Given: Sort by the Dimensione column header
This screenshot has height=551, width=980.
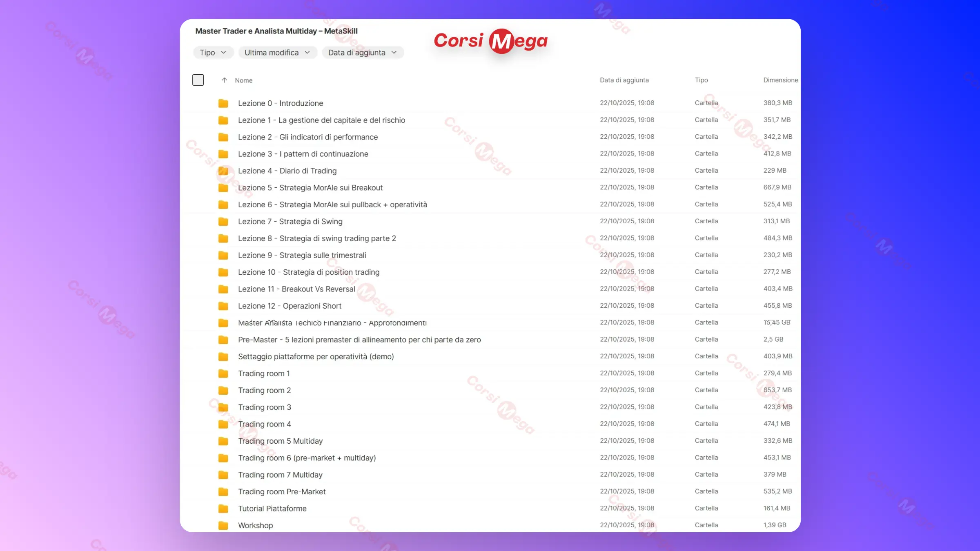Looking at the screenshot, I should click(x=780, y=80).
